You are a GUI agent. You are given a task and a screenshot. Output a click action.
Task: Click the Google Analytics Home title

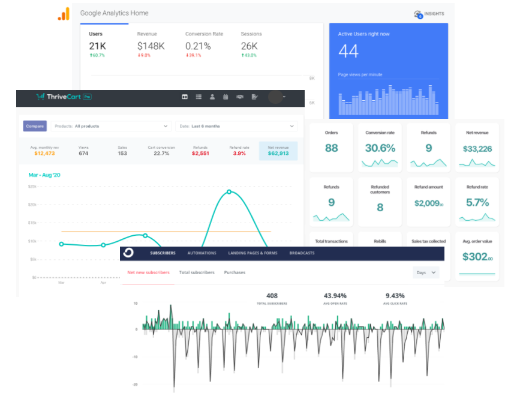click(114, 13)
